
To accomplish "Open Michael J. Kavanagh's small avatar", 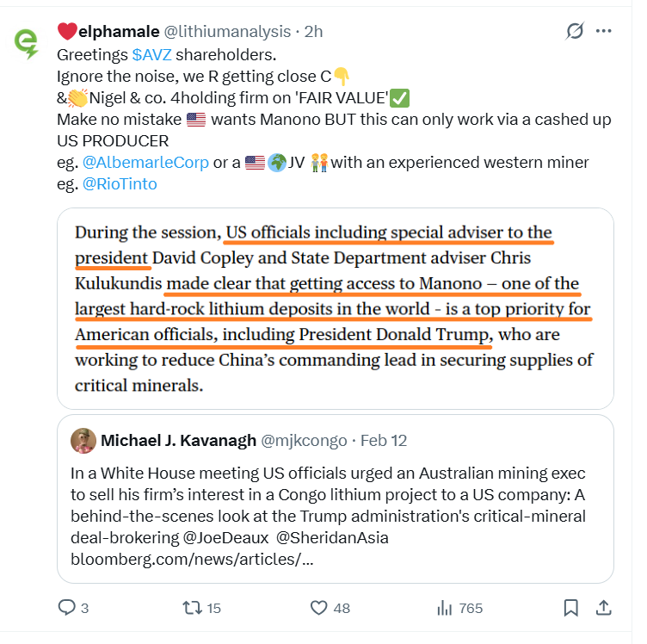I will (83, 440).
